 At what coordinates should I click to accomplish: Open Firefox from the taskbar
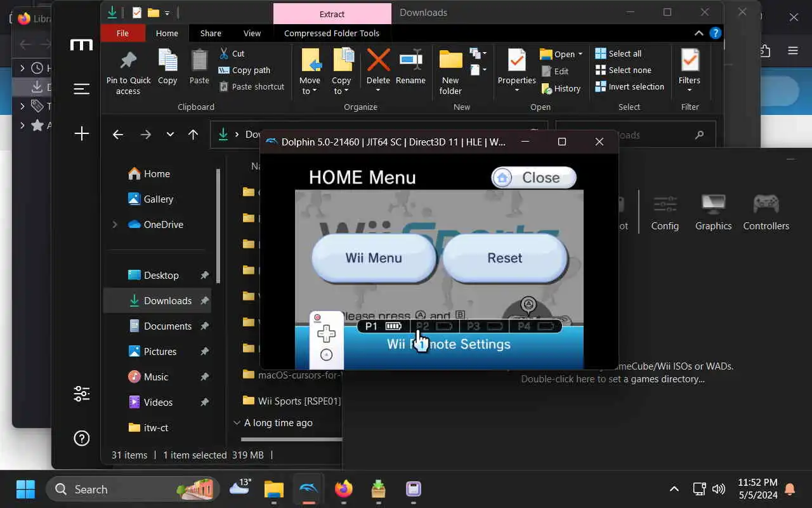pyautogui.click(x=344, y=489)
